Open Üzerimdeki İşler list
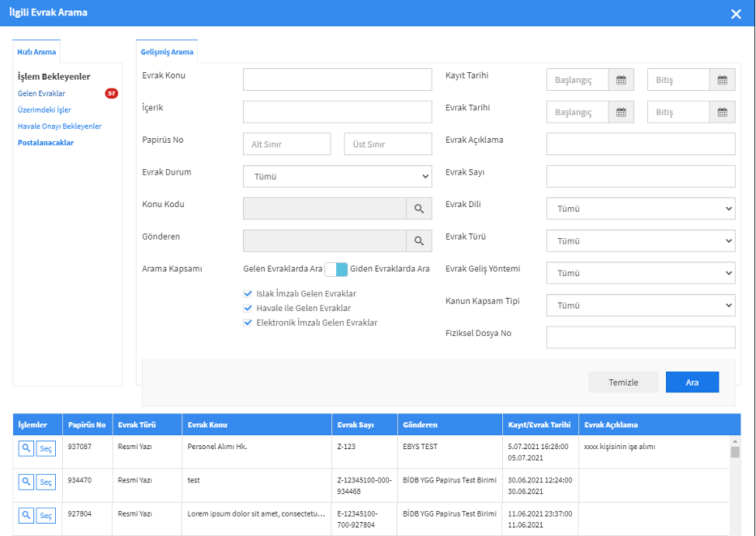 [x=44, y=110]
